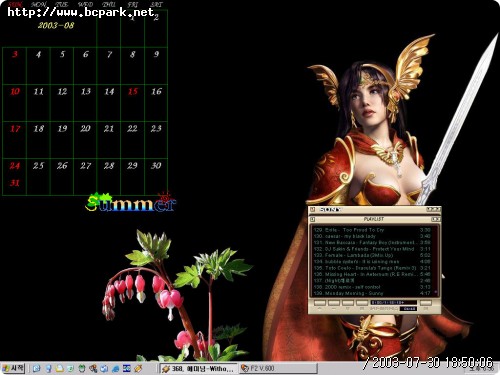
Task: Click the green round quick launch icon
Action: (82, 369)
